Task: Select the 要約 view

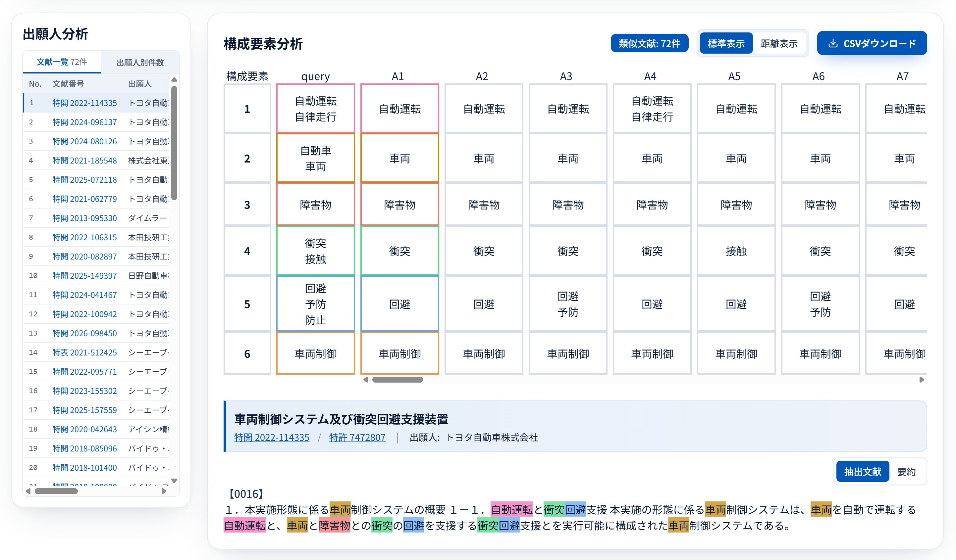Action: pos(906,471)
